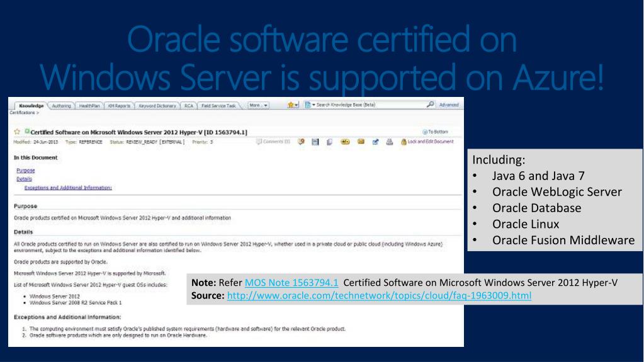
Task: Click the yellow link icon in document toolbar
Action: tap(345, 142)
